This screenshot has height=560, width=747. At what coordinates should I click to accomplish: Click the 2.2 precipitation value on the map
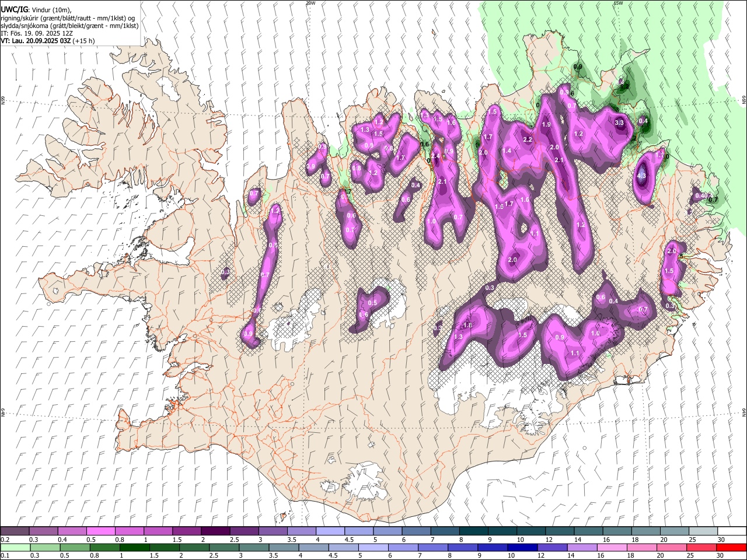coord(528,139)
